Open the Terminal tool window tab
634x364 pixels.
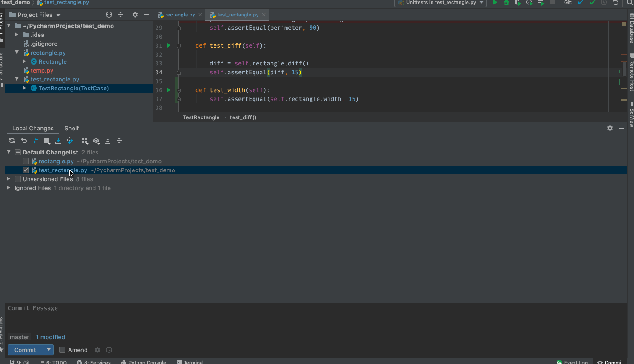coord(190,362)
